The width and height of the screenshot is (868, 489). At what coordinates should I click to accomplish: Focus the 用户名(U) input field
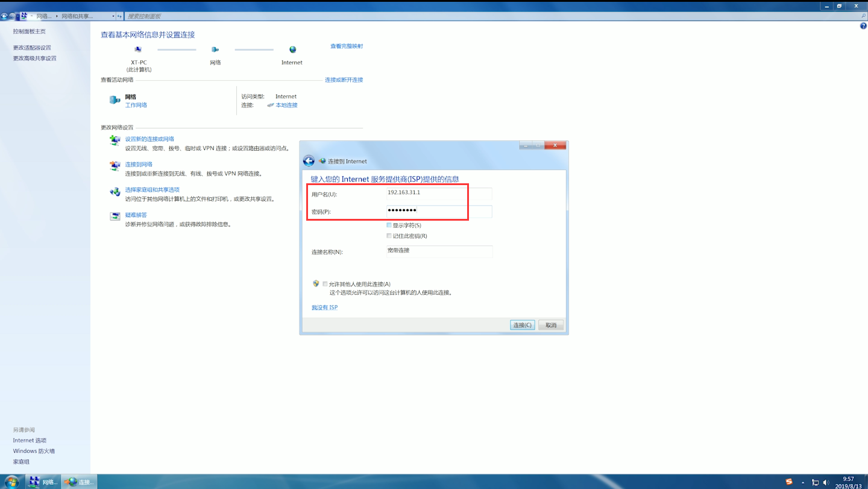(x=439, y=194)
